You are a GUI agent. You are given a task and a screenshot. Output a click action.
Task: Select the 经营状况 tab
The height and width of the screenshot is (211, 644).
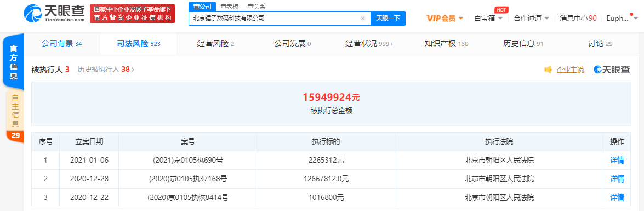[369, 43]
